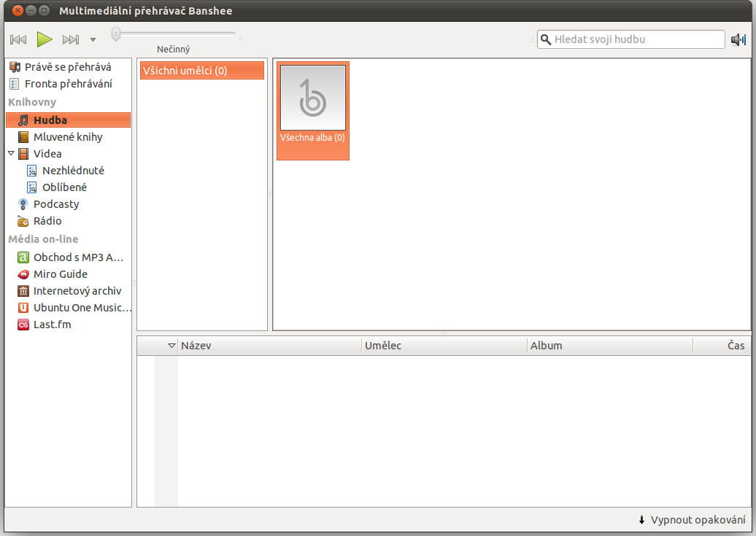Select the 'Všechna alba (0)' album thumbnail
The image size is (756, 536).
(313, 110)
